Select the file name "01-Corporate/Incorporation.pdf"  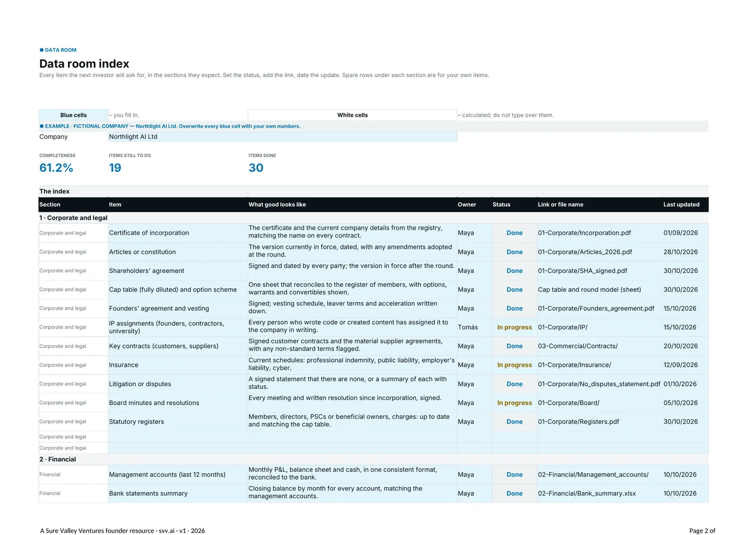pyautogui.click(x=584, y=233)
